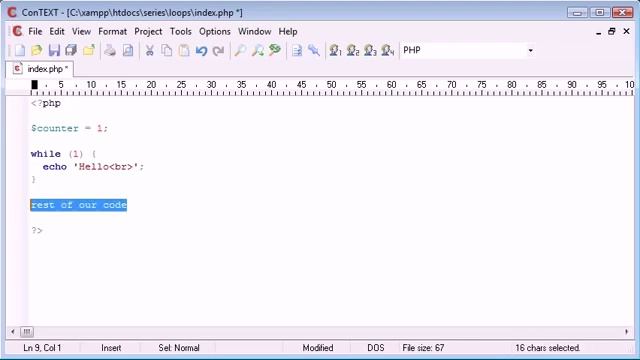Click the horizontal scrollbar thumb
This screenshot has width=640, height=360.
point(27,332)
